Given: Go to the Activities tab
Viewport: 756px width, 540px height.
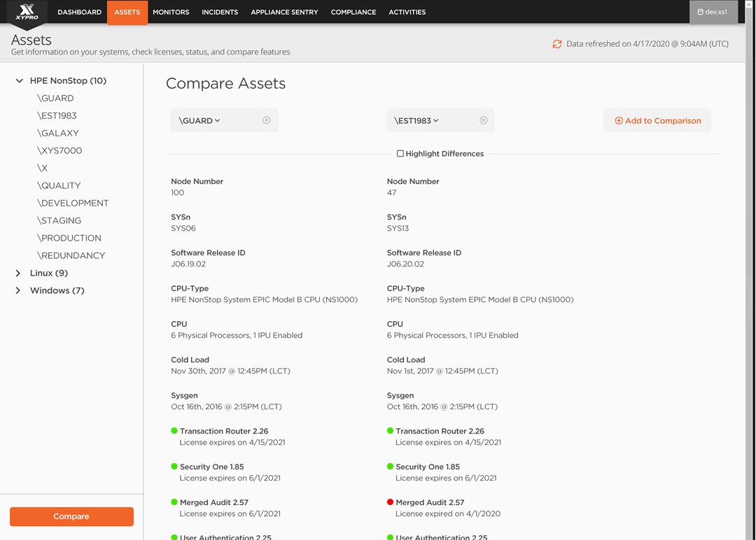Looking at the screenshot, I should pyautogui.click(x=407, y=12).
